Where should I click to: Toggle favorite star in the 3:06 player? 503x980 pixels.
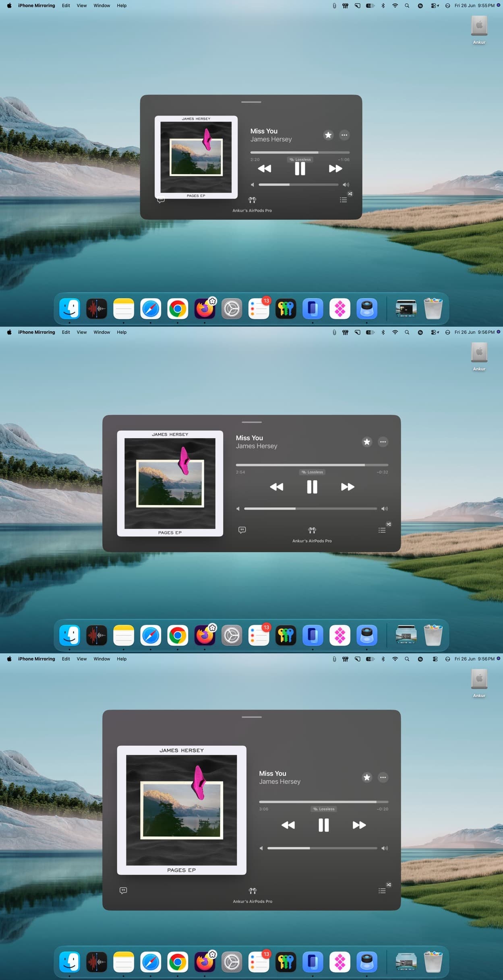coord(367,777)
